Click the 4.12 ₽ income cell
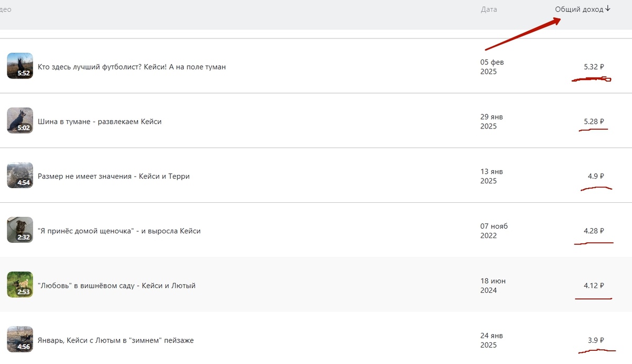The image size is (632, 364). [594, 286]
